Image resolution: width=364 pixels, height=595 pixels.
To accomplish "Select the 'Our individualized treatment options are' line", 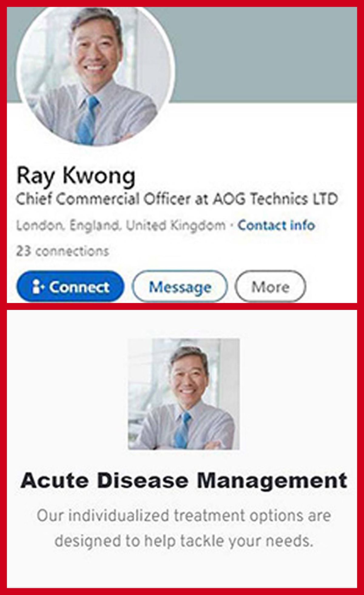I will (x=184, y=516).
